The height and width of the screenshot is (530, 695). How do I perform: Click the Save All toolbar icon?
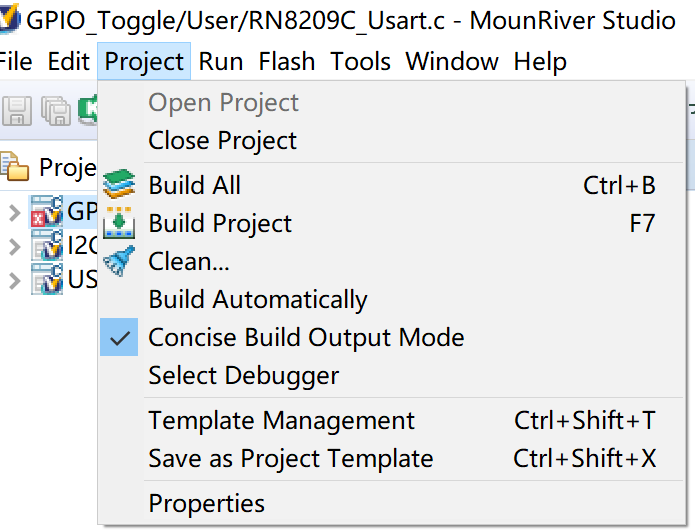(55, 110)
